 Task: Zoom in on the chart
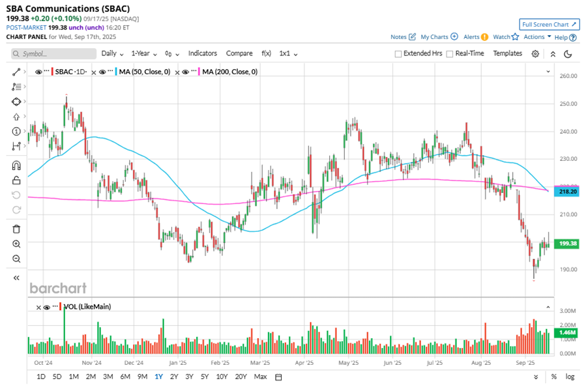(16, 244)
